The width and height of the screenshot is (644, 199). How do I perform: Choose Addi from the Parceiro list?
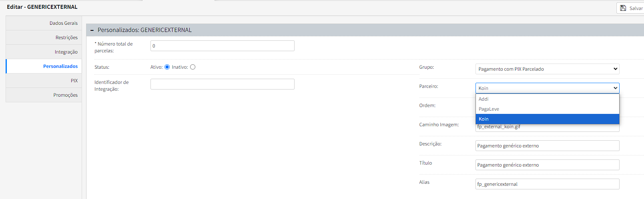547,99
